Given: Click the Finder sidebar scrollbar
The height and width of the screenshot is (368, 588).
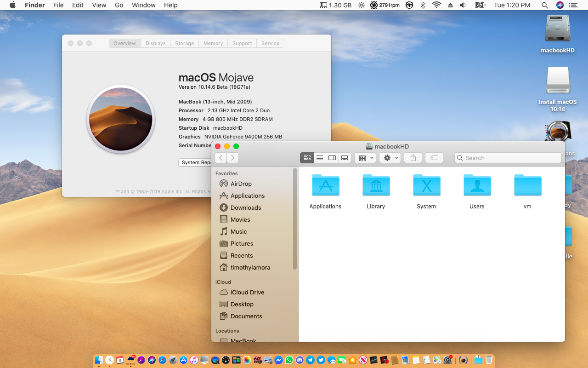Looking at the screenshot, I should [295, 218].
